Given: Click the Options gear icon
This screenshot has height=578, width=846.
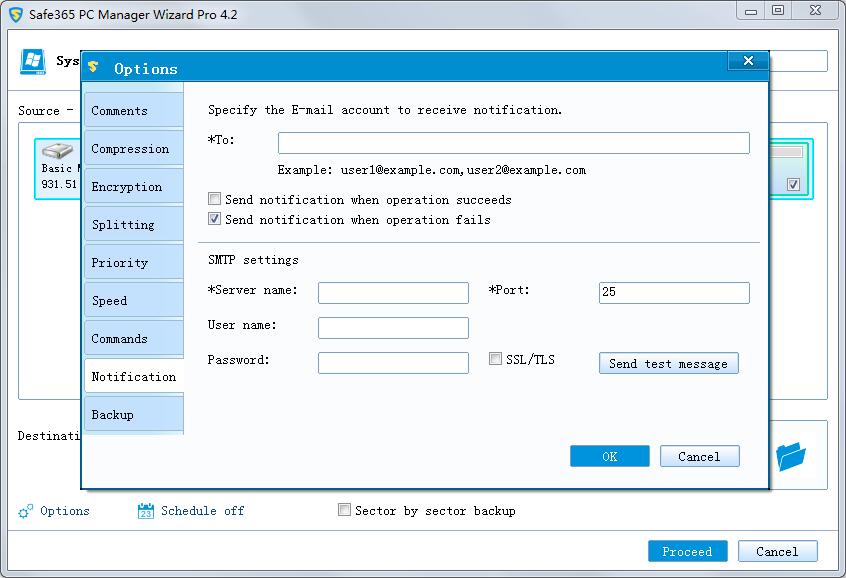Looking at the screenshot, I should (26, 511).
